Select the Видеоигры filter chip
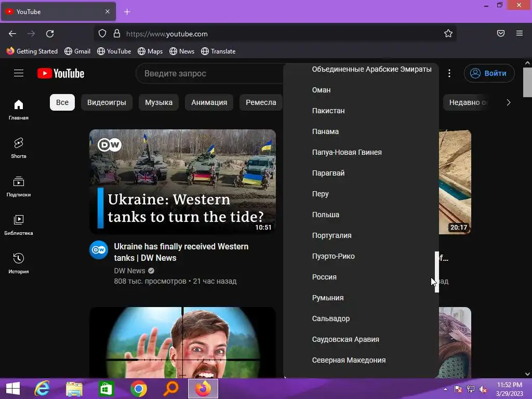 point(107,102)
